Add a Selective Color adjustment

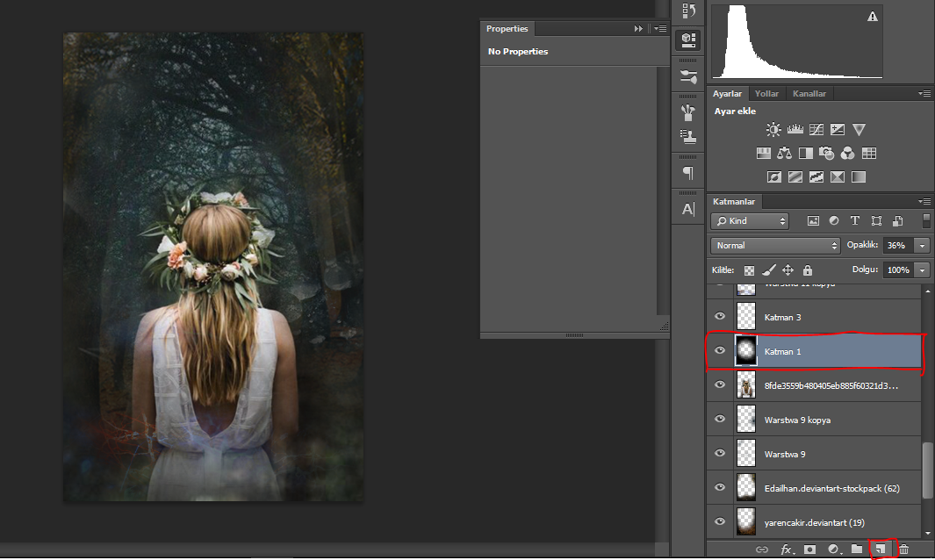tap(838, 176)
